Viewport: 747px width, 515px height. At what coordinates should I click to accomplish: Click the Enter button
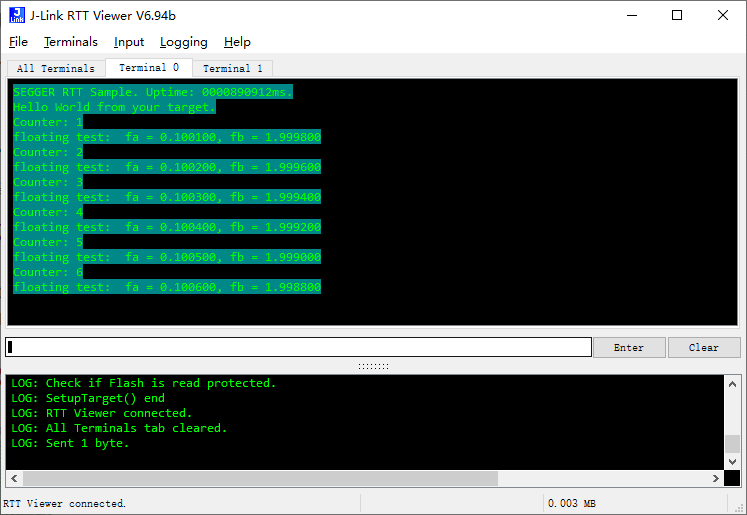pos(629,347)
